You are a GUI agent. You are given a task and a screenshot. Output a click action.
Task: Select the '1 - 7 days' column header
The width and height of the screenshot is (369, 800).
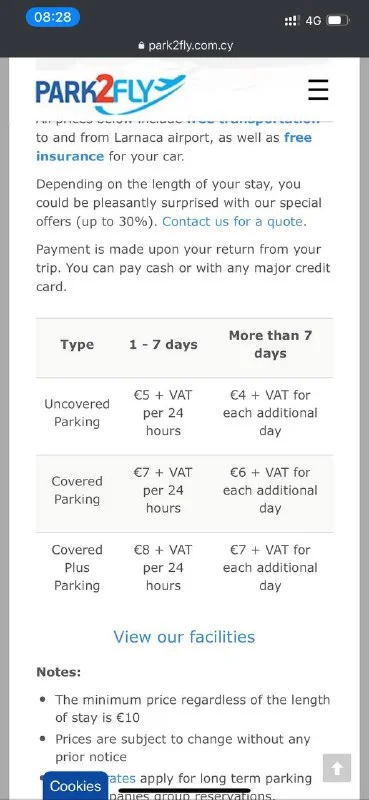coord(163,345)
